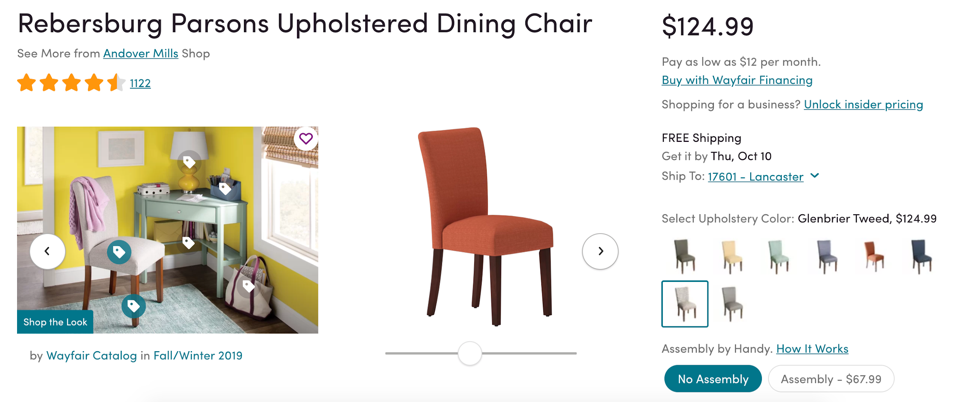The width and height of the screenshot is (974, 402).
Task: Click the image rotation slider handle
Action: pyautogui.click(x=470, y=354)
